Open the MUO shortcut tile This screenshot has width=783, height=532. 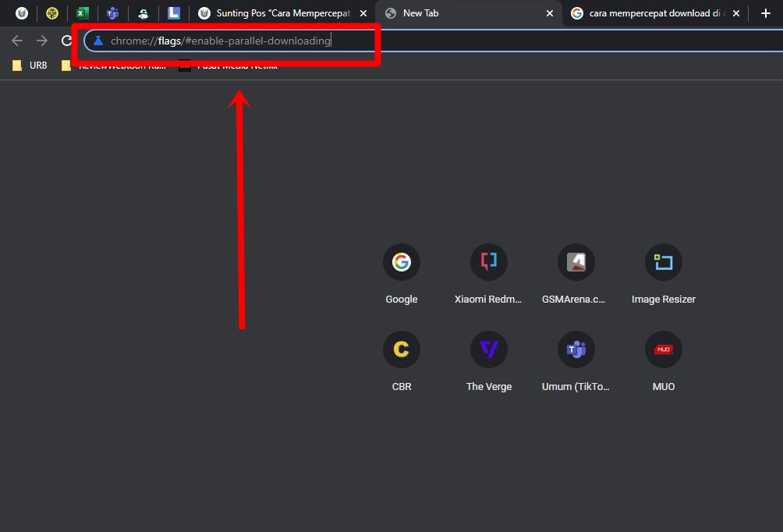(x=663, y=350)
